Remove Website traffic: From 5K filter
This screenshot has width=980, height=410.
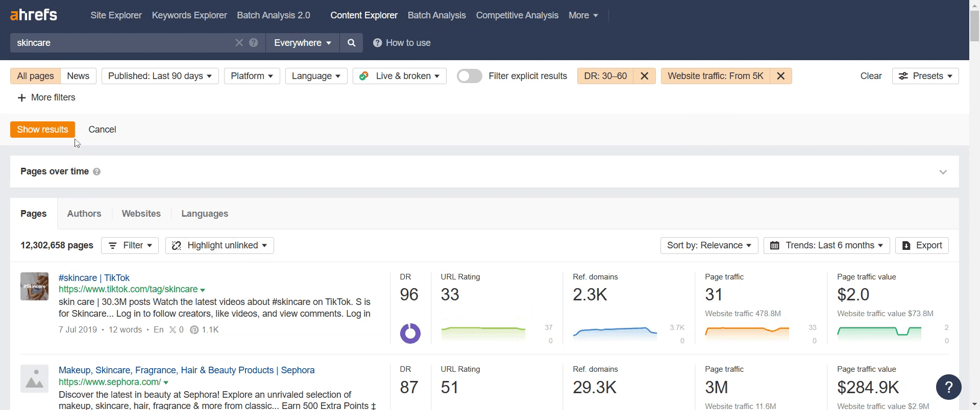click(x=781, y=76)
